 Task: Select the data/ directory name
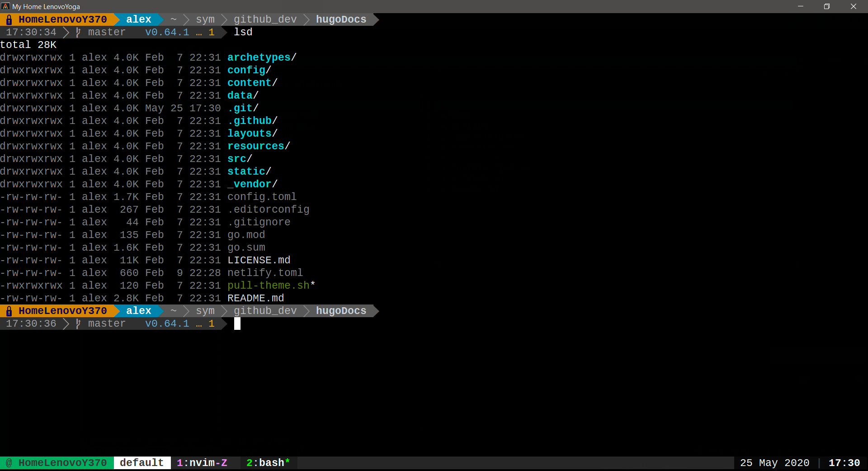243,95
